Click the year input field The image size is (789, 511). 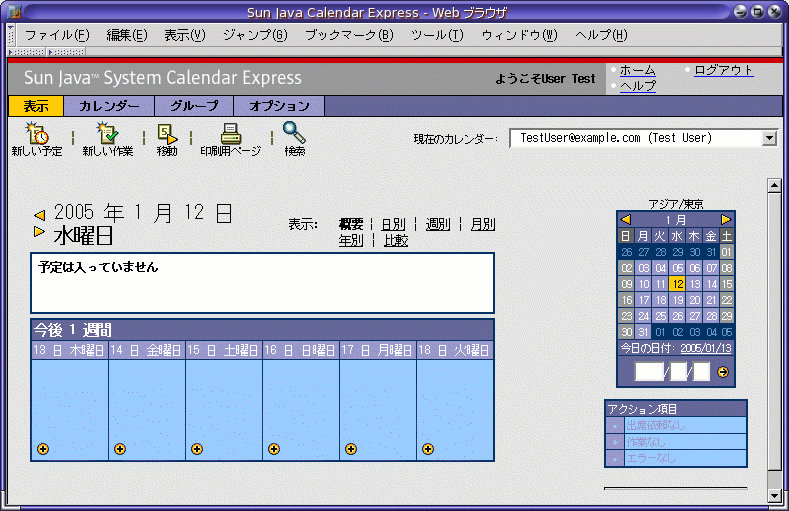pyautogui.click(x=649, y=372)
